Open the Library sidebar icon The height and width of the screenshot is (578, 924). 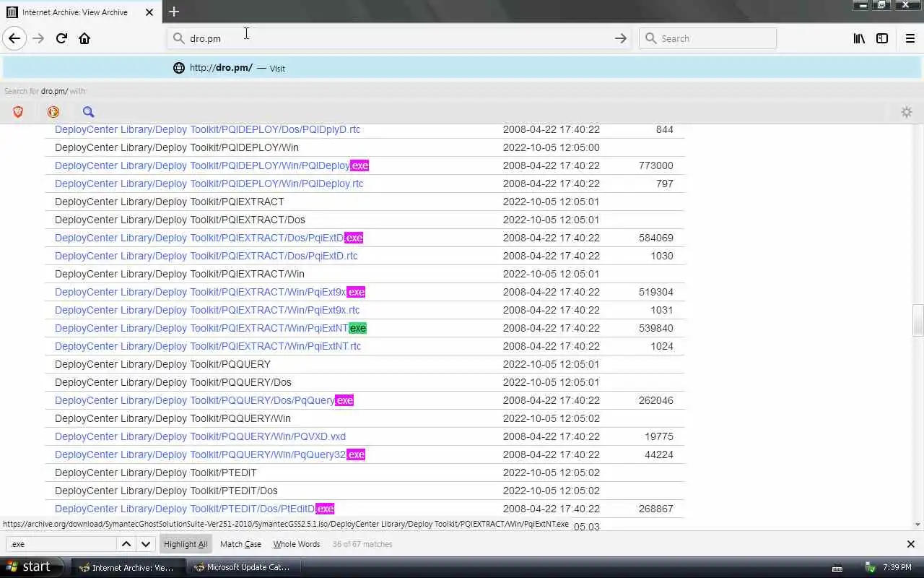tap(859, 38)
